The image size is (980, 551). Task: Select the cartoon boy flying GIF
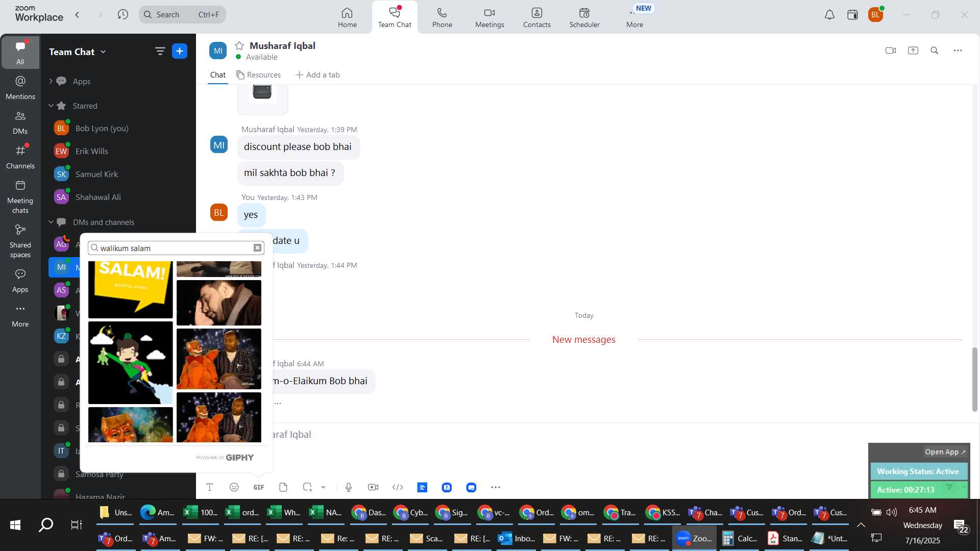point(131,363)
